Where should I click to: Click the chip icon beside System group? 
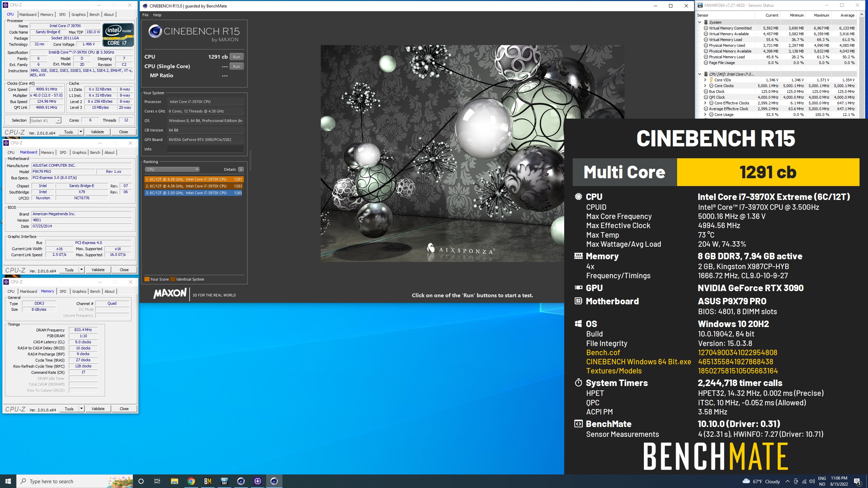pyautogui.click(x=706, y=22)
